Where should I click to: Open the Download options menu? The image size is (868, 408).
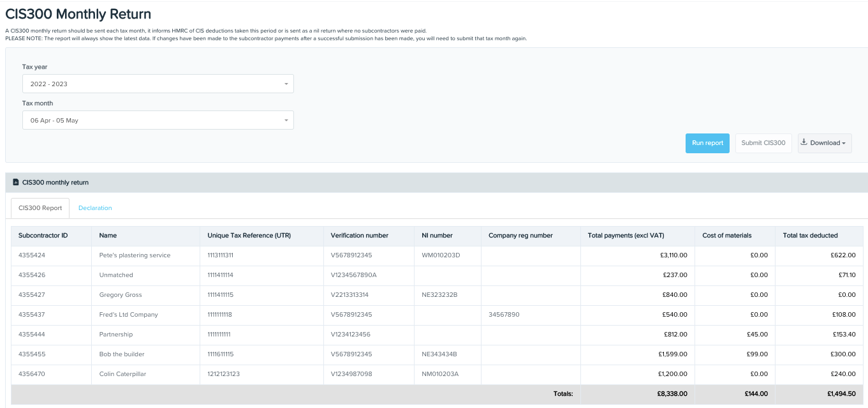coord(825,143)
